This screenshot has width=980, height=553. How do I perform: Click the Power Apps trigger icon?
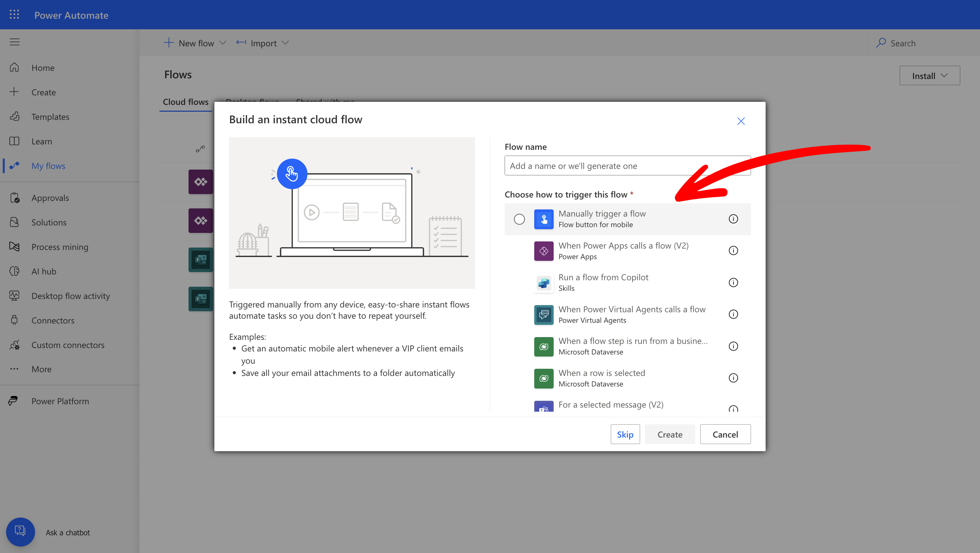coord(544,251)
